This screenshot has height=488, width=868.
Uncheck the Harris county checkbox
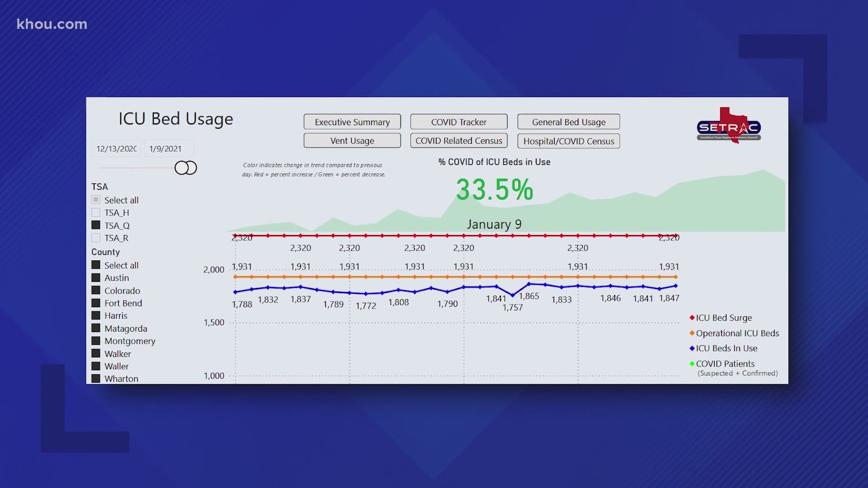tap(96, 315)
